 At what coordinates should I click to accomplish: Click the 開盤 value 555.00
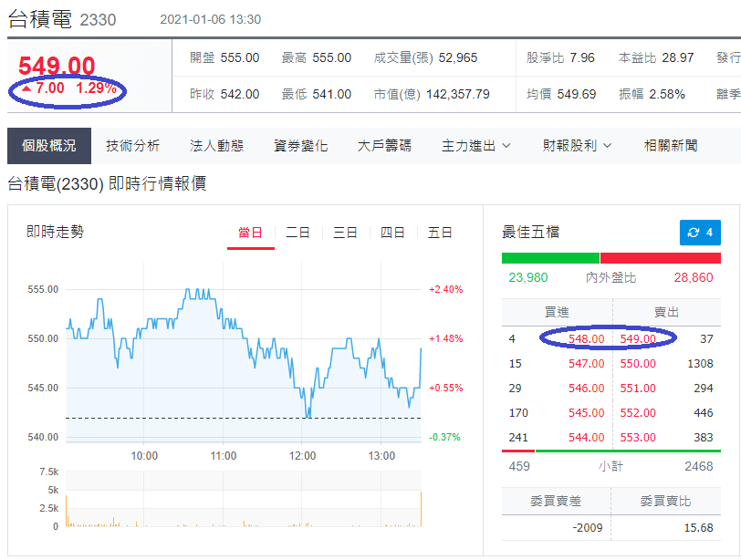point(240,57)
